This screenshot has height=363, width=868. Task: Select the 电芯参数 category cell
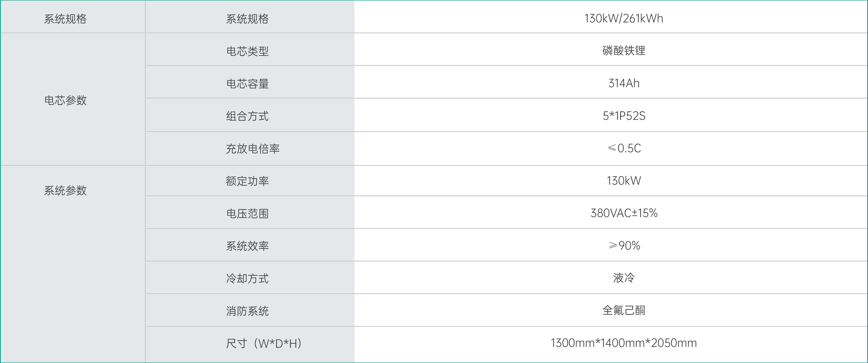(x=65, y=100)
